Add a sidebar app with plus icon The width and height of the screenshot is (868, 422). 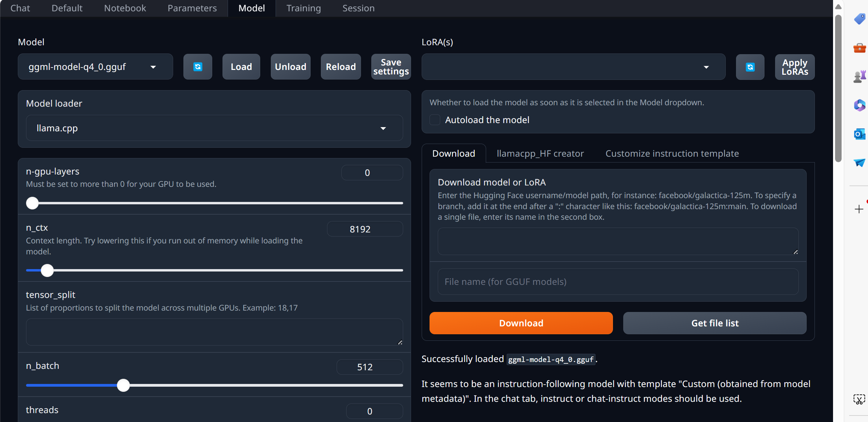(x=859, y=209)
